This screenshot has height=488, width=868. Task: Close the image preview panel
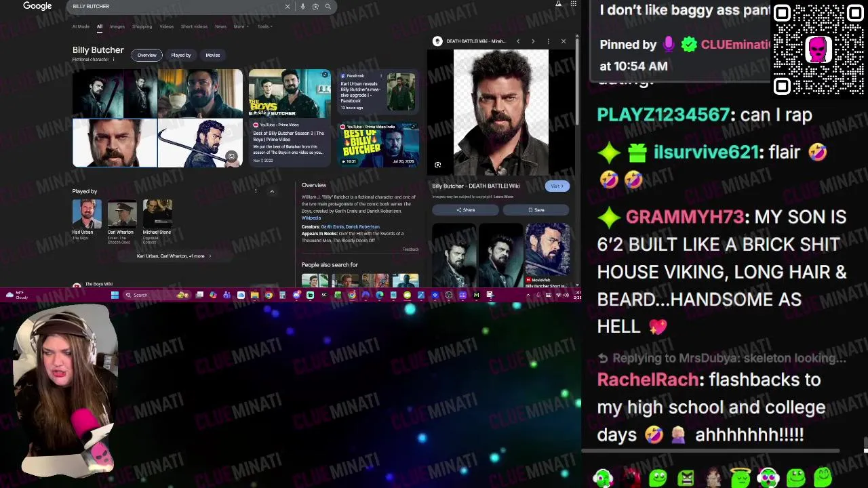[x=564, y=41]
